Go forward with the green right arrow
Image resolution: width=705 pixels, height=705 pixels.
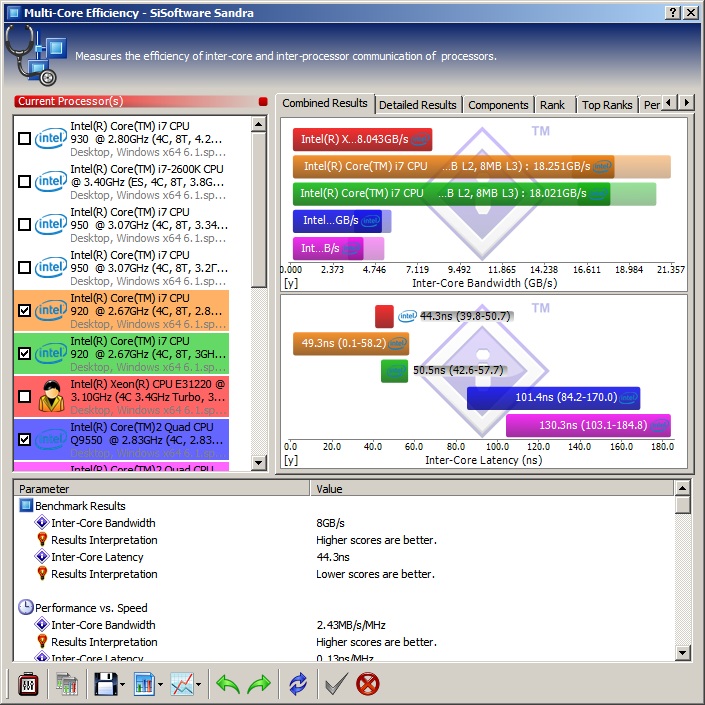point(259,684)
